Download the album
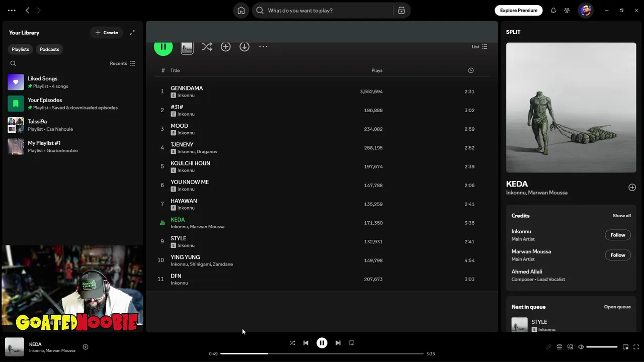 (245, 47)
